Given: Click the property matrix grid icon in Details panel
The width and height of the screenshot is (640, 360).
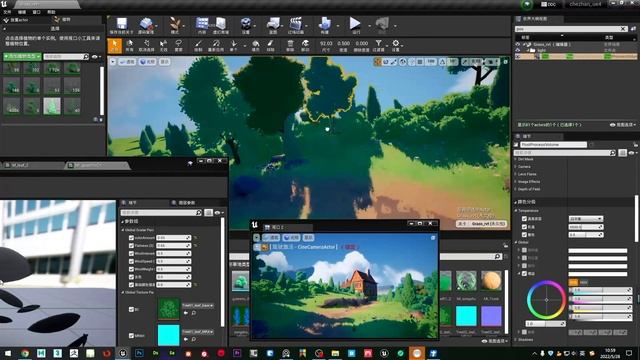Looking at the screenshot, I should click(622, 153).
